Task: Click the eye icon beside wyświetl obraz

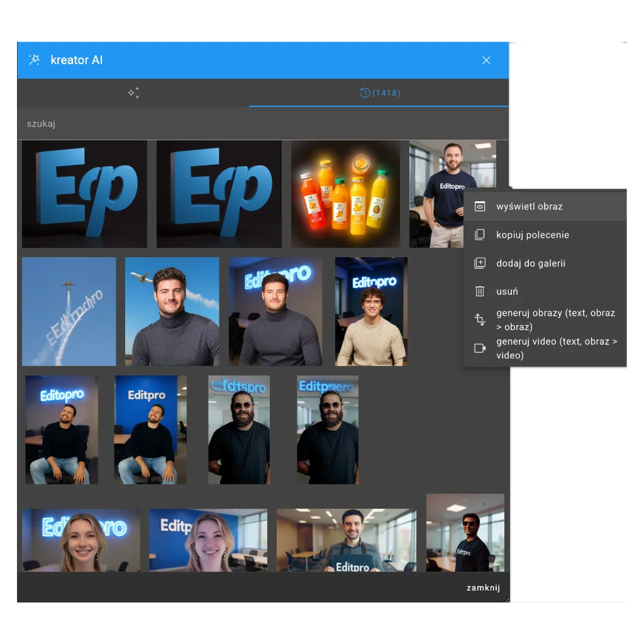Action: [x=480, y=206]
